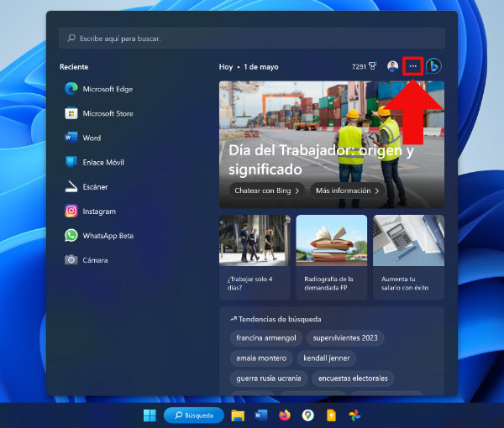504x428 pixels.
Task: Launch Firefox from the taskbar
Action: pos(285,415)
